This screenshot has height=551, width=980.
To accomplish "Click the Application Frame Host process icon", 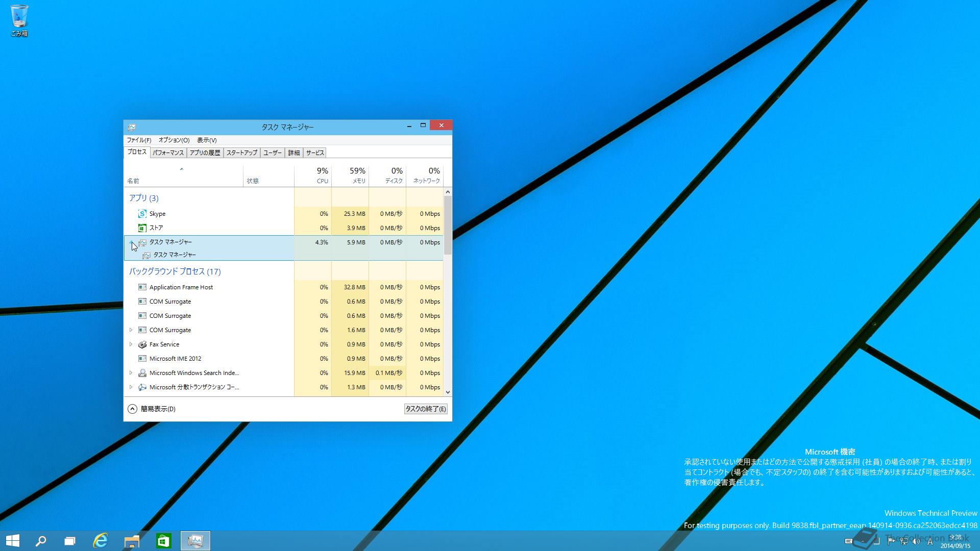I will coord(142,287).
